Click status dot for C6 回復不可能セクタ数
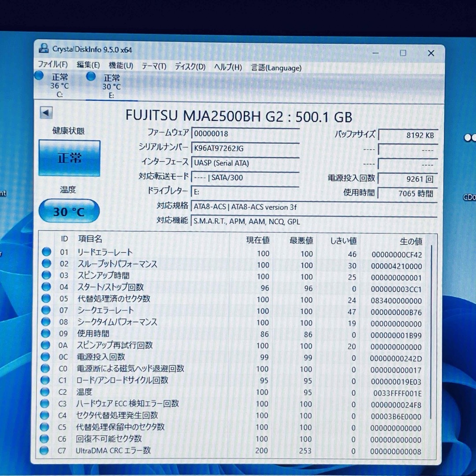Image resolution: width=476 pixels, height=476 pixels. point(44,439)
